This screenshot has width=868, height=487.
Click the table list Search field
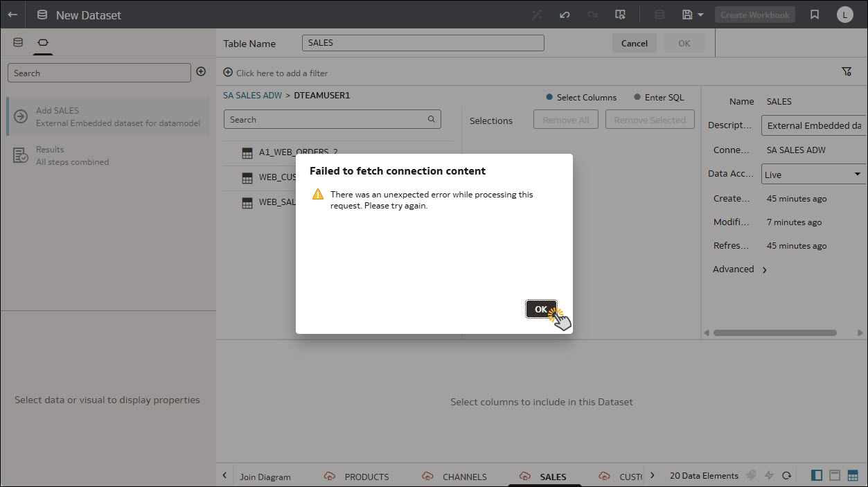[x=333, y=119]
